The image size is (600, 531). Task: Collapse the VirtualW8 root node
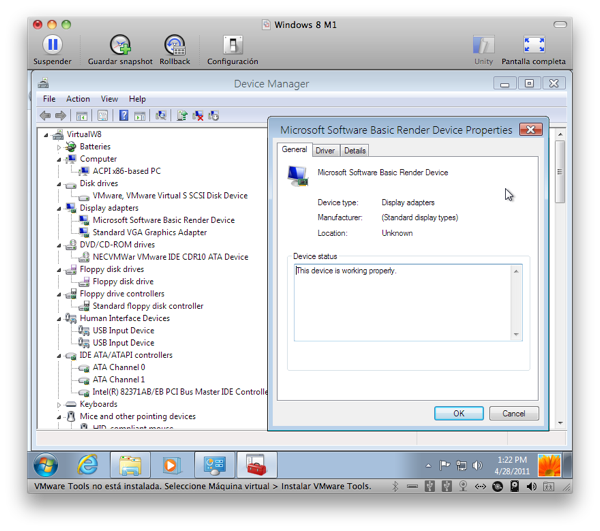46,135
